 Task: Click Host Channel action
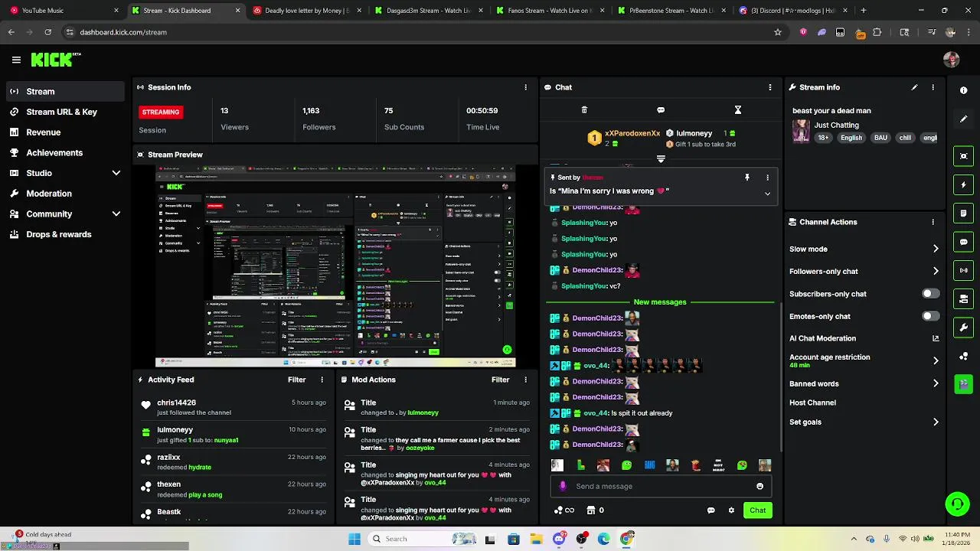pyautogui.click(x=812, y=403)
